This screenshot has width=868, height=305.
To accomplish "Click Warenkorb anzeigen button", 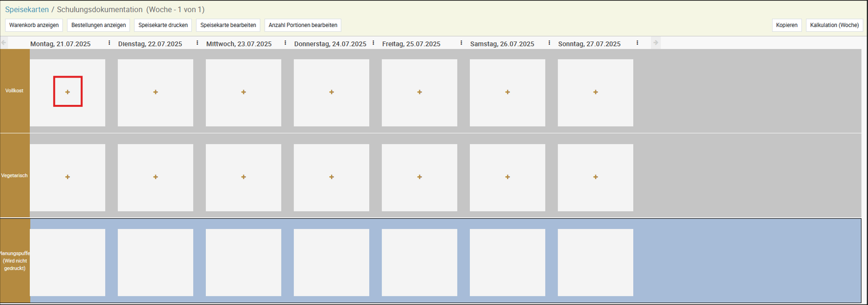I will click(34, 25).
